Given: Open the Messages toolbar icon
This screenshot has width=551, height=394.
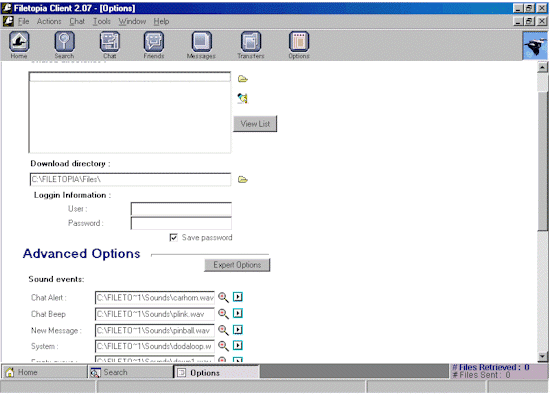Looking at the screenshot, I should click(201, 45).
